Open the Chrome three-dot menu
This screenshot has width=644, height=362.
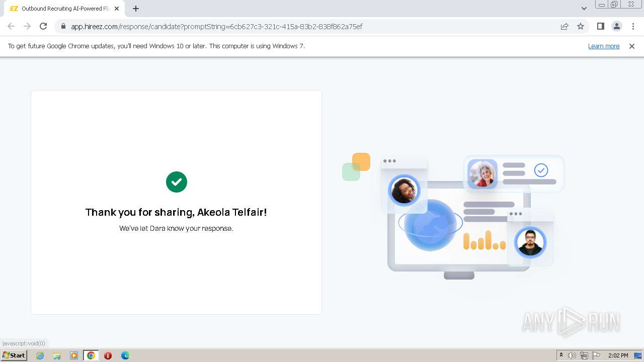click(x=633, y=26)
